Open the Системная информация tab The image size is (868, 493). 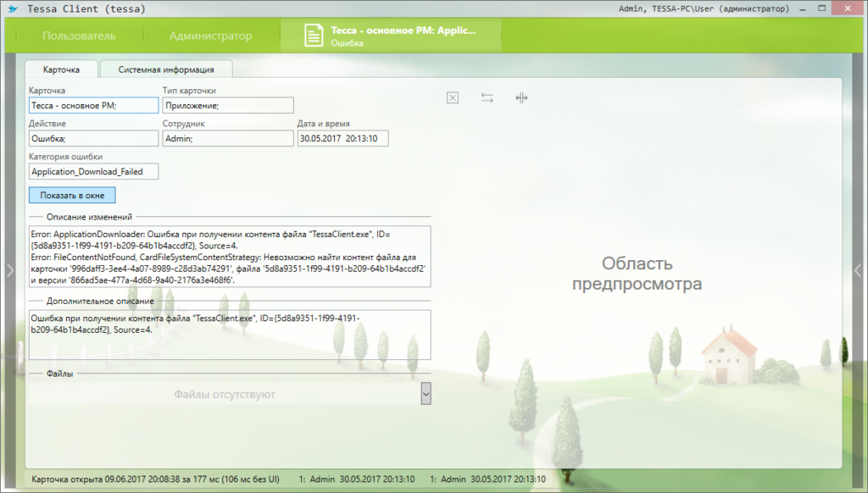165,69
